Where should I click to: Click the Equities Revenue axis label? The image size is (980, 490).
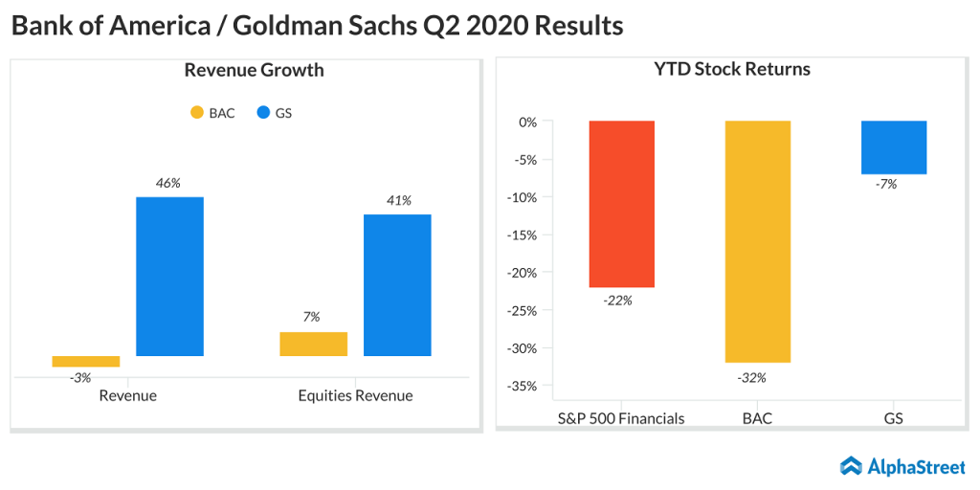(x=355, y=395)
